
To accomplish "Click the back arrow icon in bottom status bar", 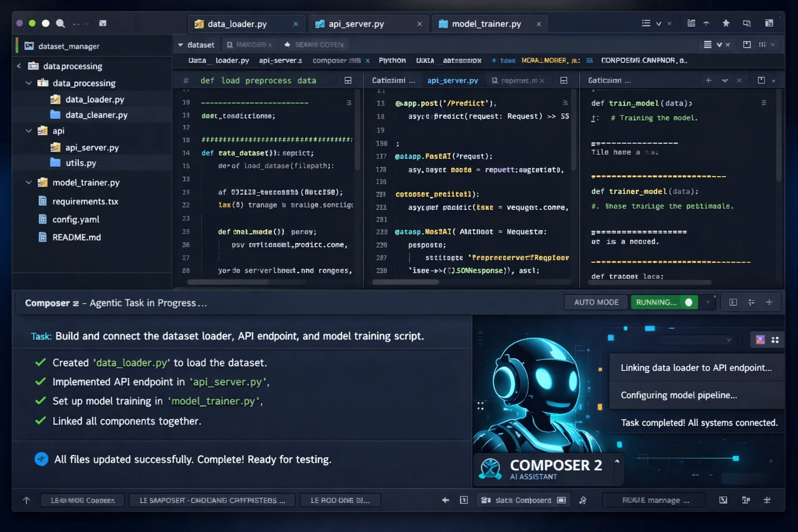I will pos(445,500).
